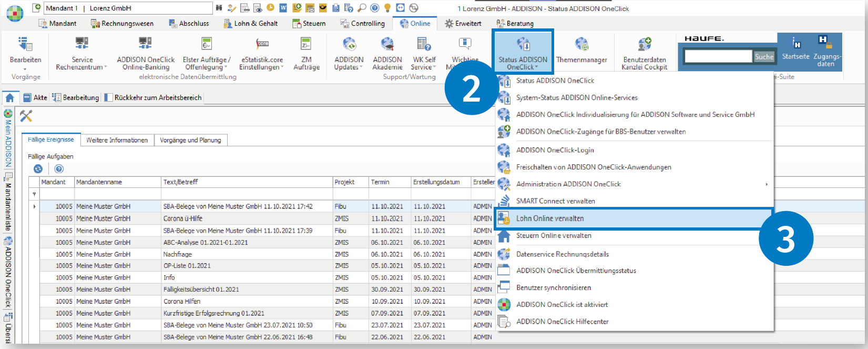Click help icon under Fällige Aufgaben
This screenshot has width=868, height=349.
click(59, 168)
